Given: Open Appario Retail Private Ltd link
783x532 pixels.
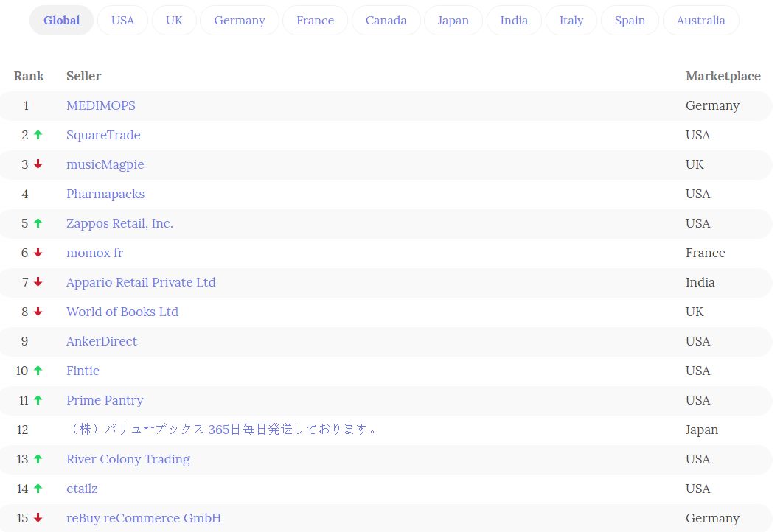Looking at the screenshot, I should tap(141, 282).
